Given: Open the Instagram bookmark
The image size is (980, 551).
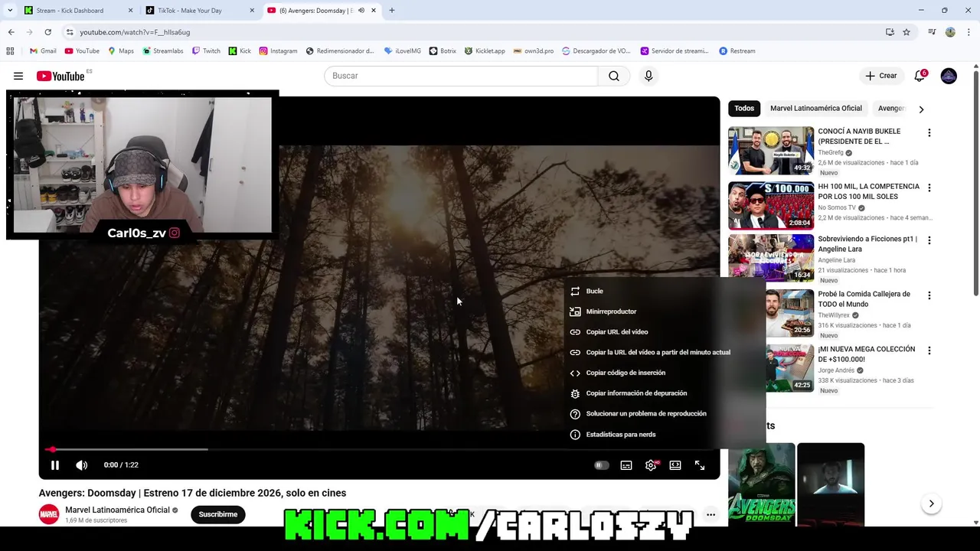Looking at the screenshot, I should click(278, 51).
